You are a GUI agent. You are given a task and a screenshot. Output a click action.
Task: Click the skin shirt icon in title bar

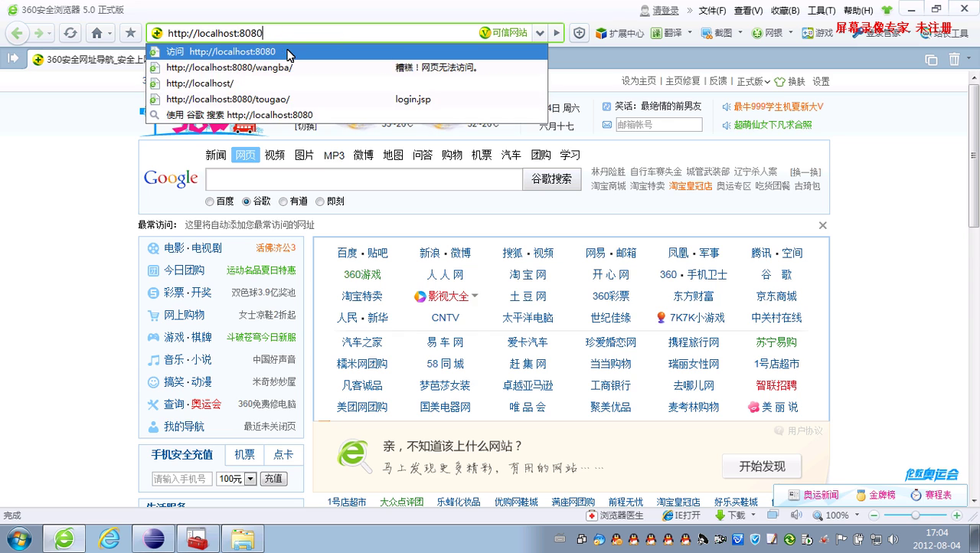coord(887,10)
